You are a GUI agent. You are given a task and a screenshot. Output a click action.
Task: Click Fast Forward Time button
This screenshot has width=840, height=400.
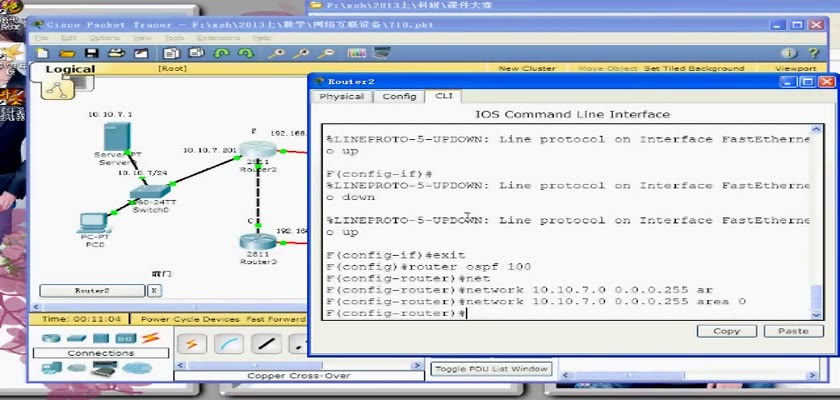tap(276, 319)
